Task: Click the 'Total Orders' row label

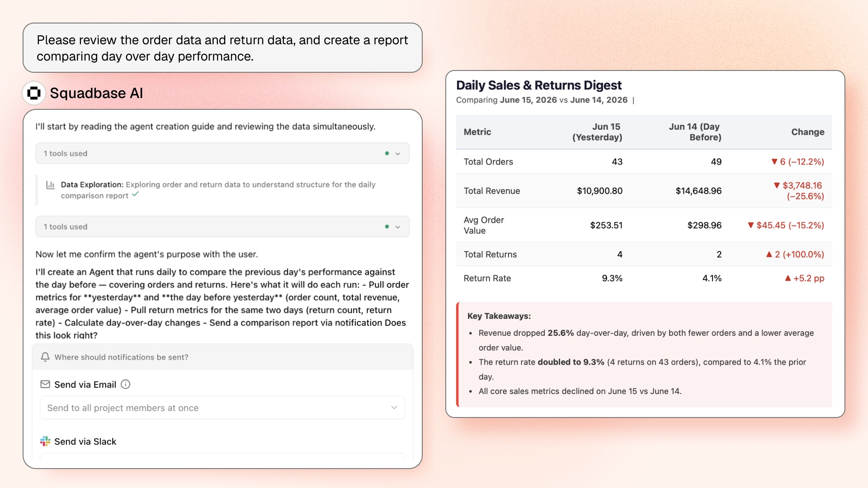Action: [x=488, y=162]
